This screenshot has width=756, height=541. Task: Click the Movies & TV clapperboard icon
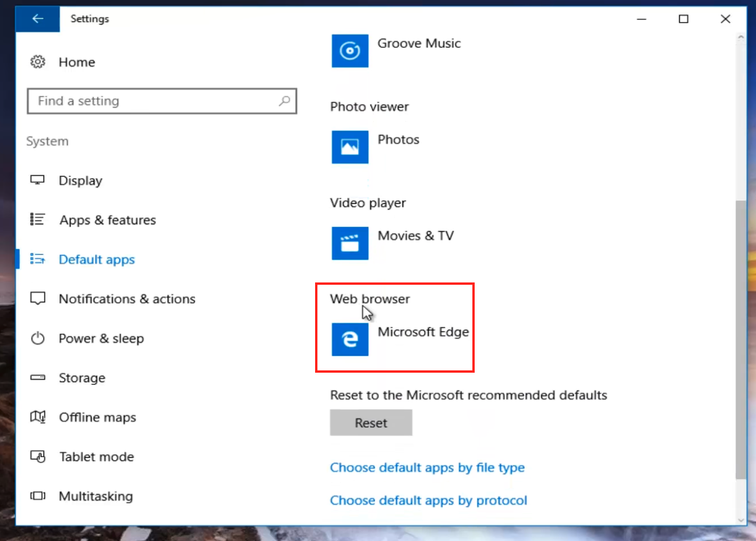pyautogui.click(x=350, y=243)
